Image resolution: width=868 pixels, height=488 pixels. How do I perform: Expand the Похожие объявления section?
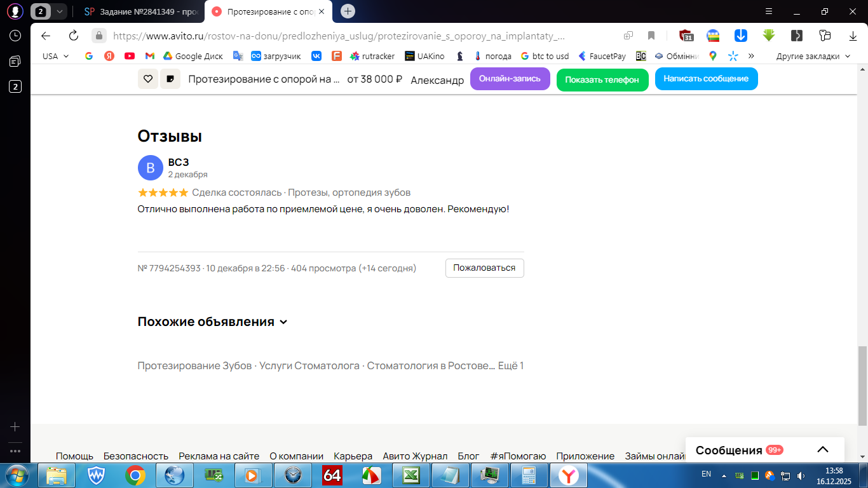213,322
